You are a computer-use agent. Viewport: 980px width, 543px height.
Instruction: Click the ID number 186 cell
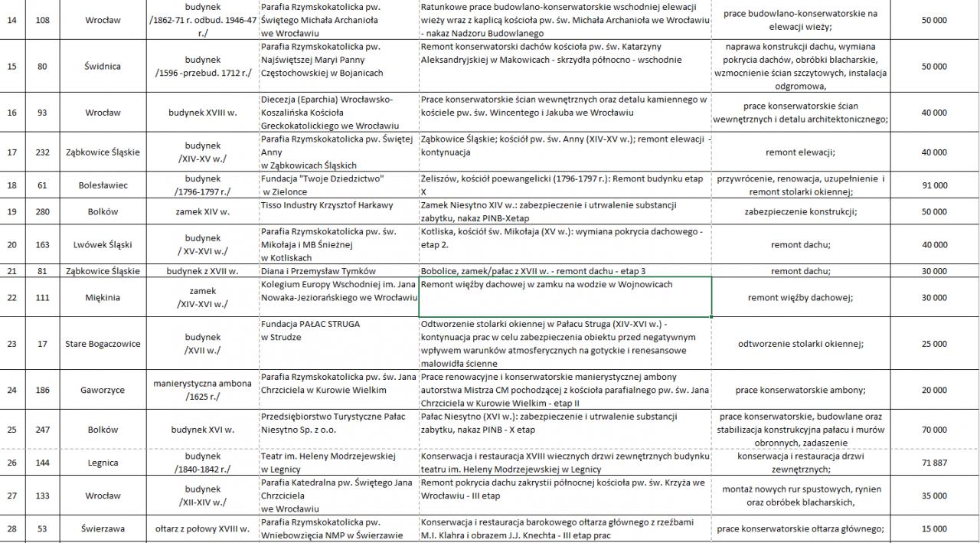click(42, 390)
